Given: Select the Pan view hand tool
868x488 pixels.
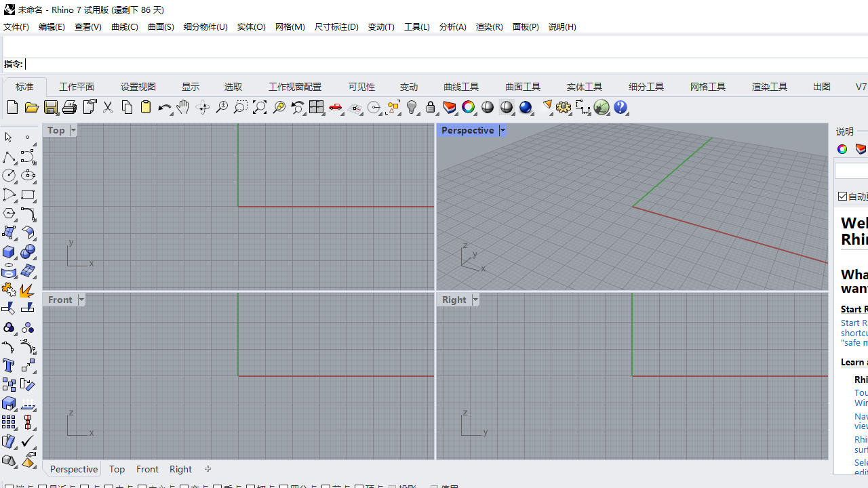Looking at the screenshot, I should point(183,107).
